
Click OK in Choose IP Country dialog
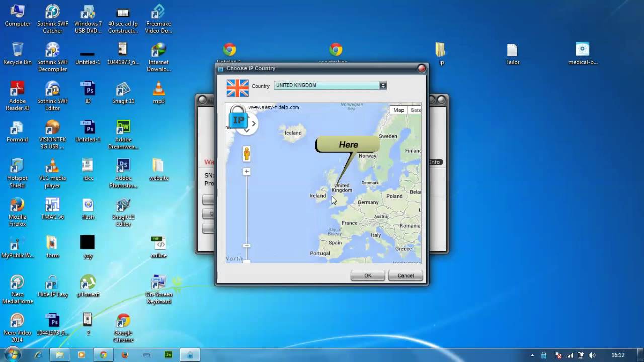pyautogui.click(x=368, y=276)
